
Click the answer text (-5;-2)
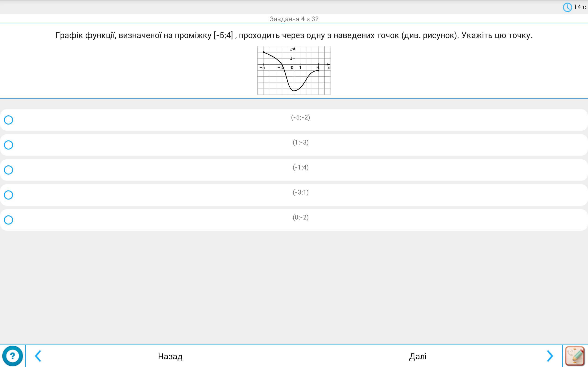(300, 117)
